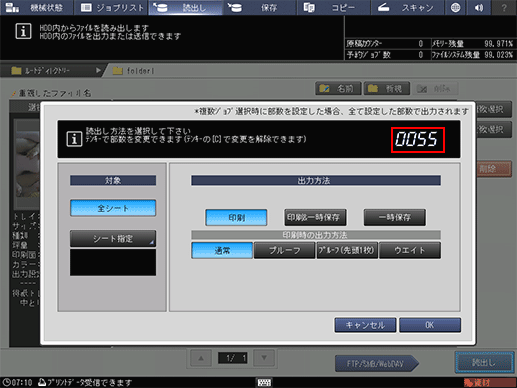
Task: Click the info icon in top message area
Action: (23, 32)
